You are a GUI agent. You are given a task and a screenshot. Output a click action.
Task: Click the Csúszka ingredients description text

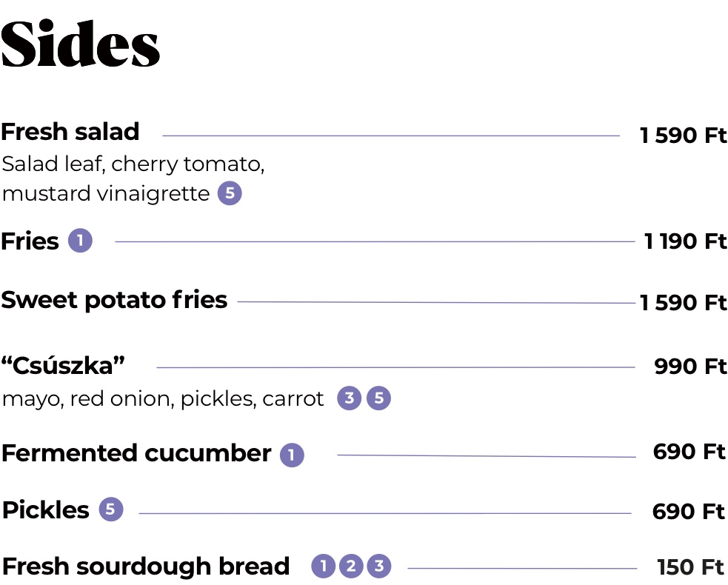click(163, 399)
